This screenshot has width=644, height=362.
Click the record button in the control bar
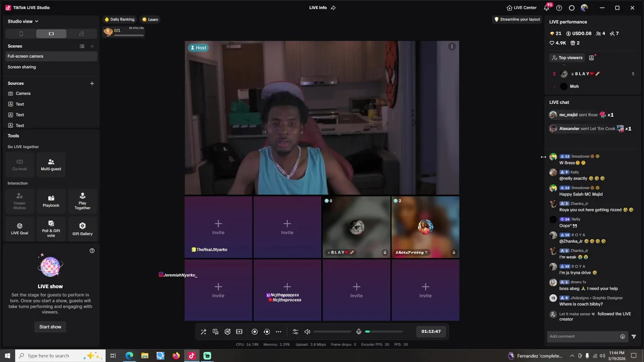coord(255,332)
